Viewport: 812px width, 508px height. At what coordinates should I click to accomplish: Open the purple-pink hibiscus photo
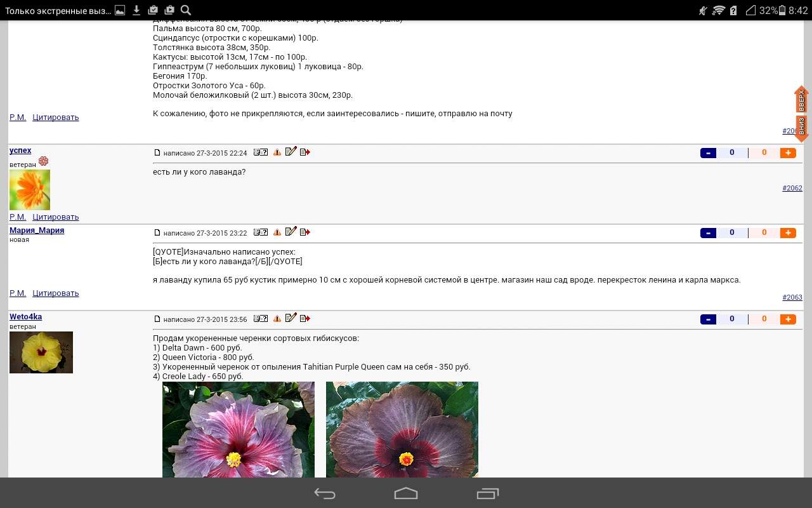pos(239,429)
